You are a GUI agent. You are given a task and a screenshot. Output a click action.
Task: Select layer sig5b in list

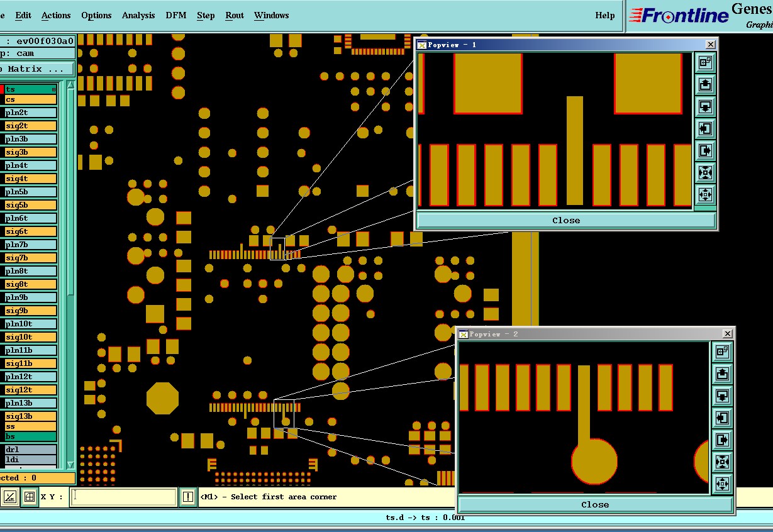click(31, 205)
